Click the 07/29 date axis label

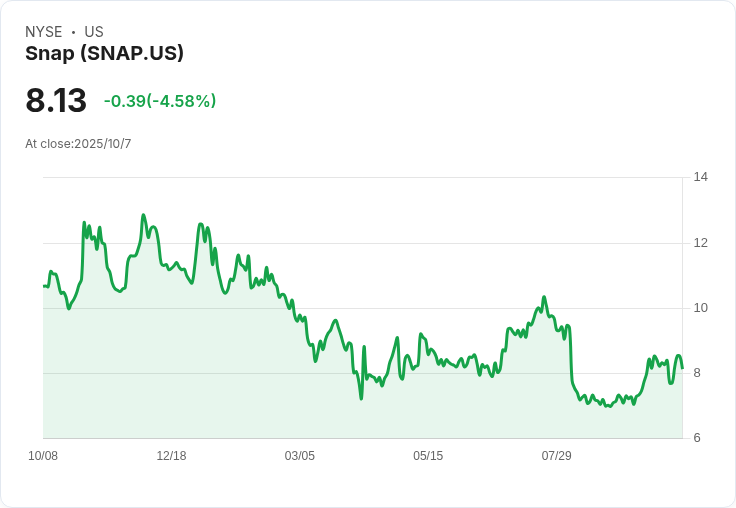tap(556, 456)
